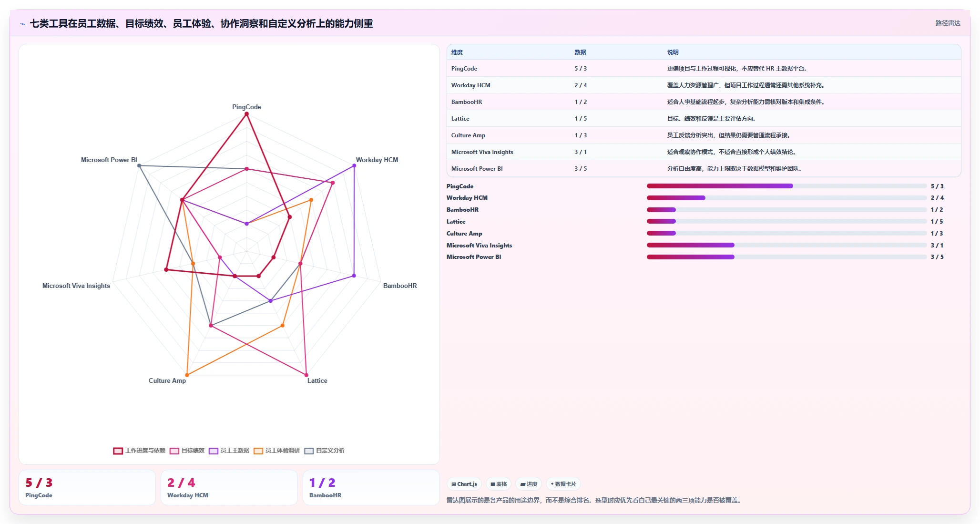This screenshot has width=980, height=524.
Task: Click the description starting '分析自由度高'
Action: click(735, 169)
